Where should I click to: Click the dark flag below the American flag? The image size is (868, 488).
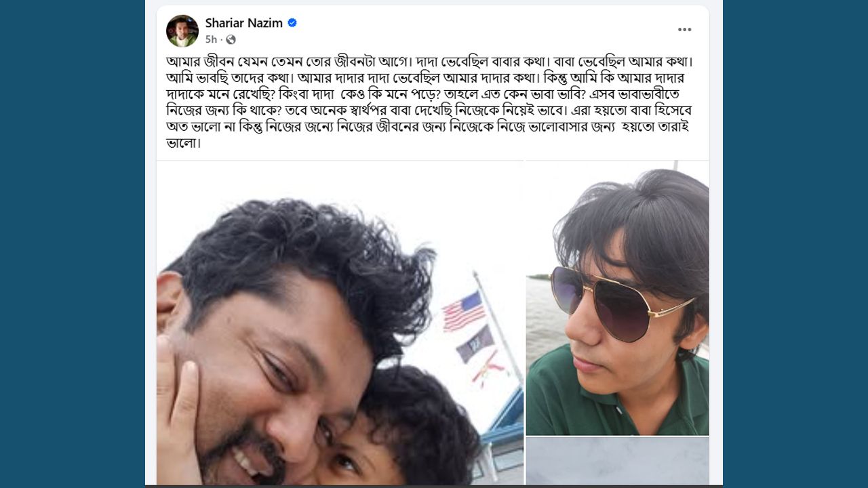(475, 344)
